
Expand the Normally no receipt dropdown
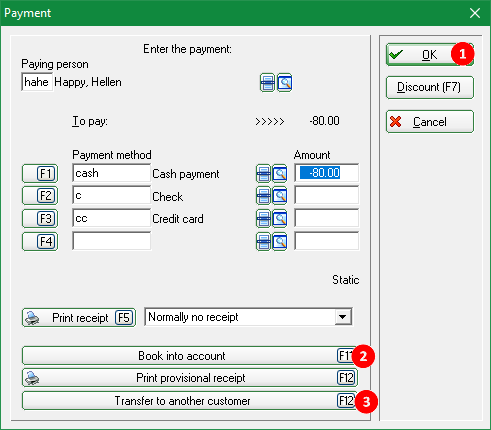[x=343, y=317]
